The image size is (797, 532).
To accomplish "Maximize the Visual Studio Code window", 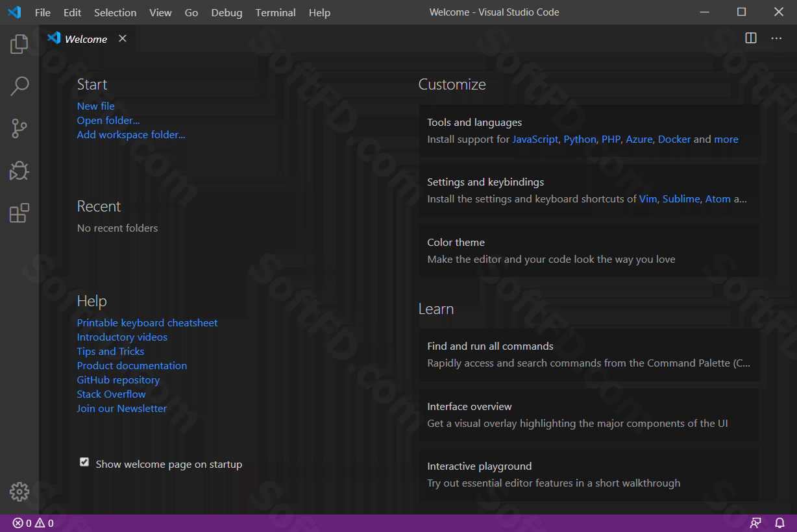I will 741,12.
